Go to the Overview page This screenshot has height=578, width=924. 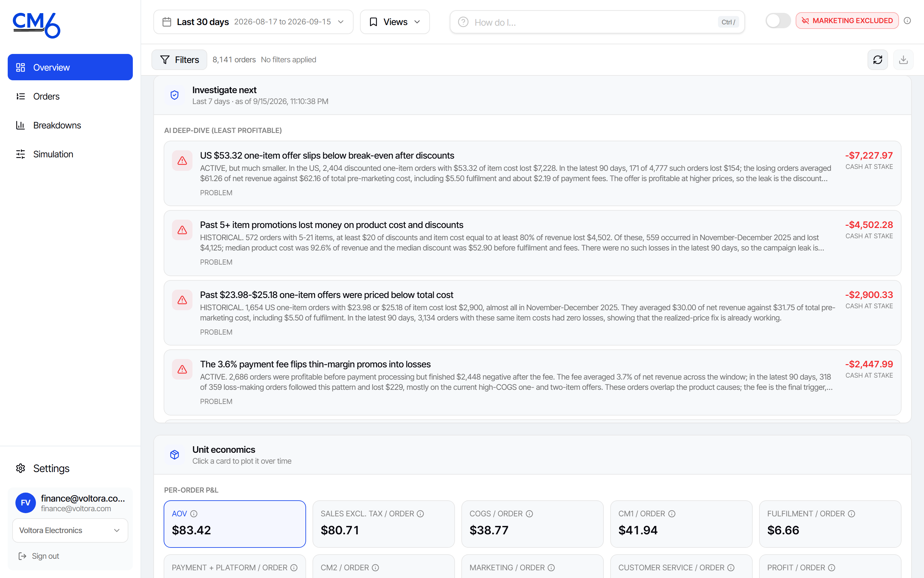pos(70,67)
